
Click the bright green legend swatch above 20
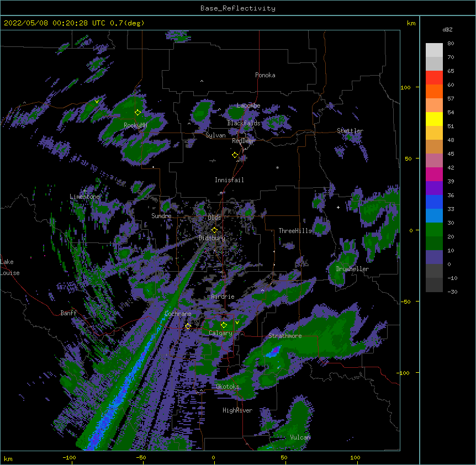tap(434, 230)
